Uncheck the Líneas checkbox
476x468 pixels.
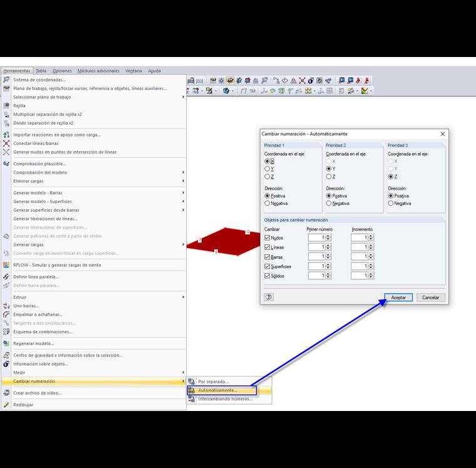tap(267, 247)
